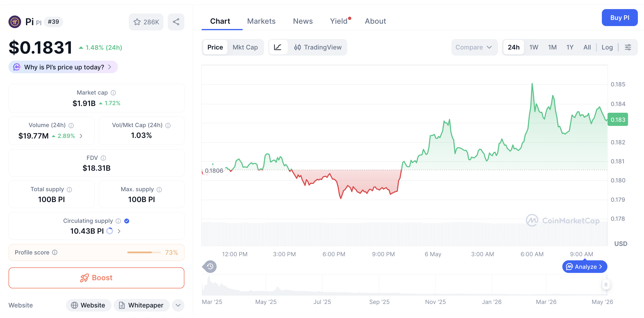Click the chart range slider handle
This screenshot has height=318, width=644.
606,285
